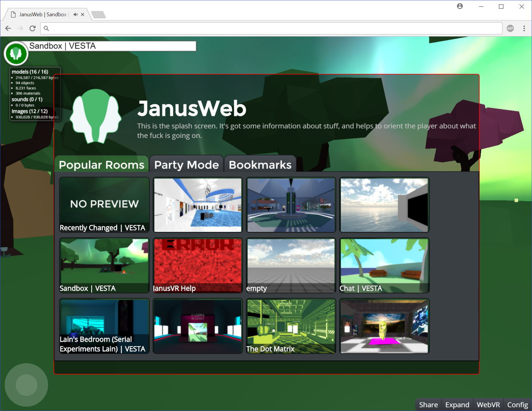Open the ocean sky room with black screen
This screenshot has height=411, width=532.
pyautogui.click(x=384, y=205)
